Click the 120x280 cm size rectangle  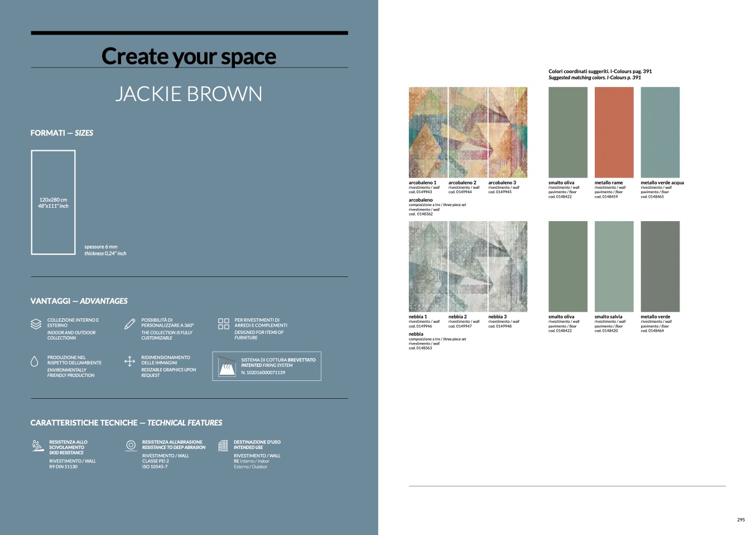[53, 202]
